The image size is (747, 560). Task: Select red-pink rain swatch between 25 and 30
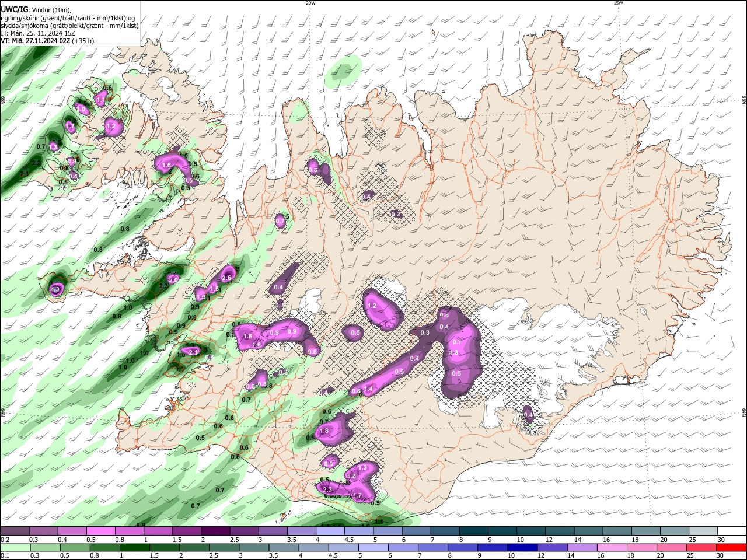tap(702, 547)
